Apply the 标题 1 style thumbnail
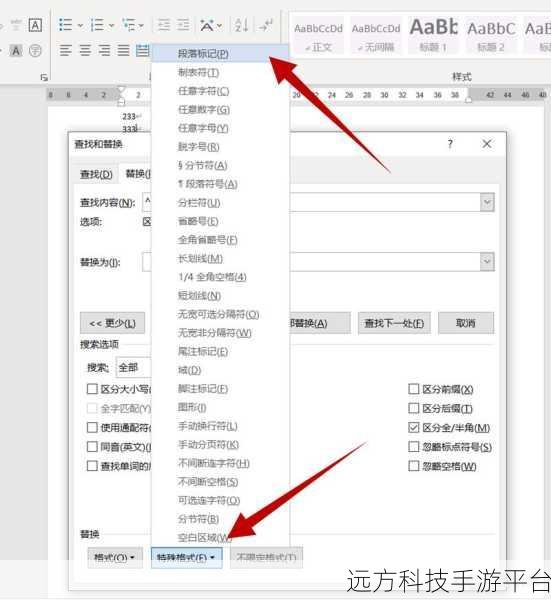Image resolution: width=551 pixels, height=600 pixels. [x=433, y=37]
